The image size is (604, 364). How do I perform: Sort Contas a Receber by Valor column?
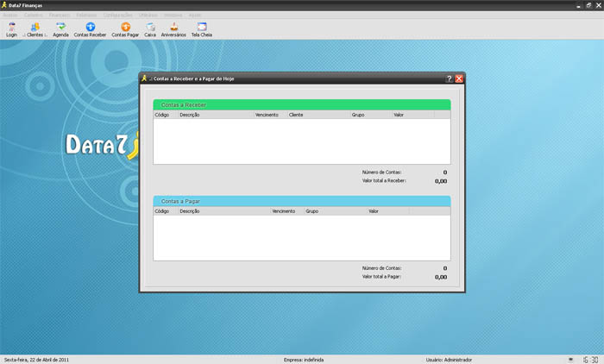click(x=413, y=115)
